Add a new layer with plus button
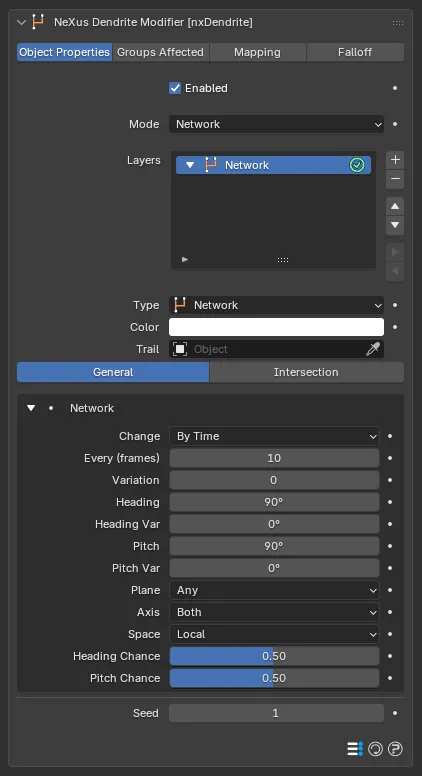Screen dimensions: 422x776 pyautogui.click(x=395, y=160)
